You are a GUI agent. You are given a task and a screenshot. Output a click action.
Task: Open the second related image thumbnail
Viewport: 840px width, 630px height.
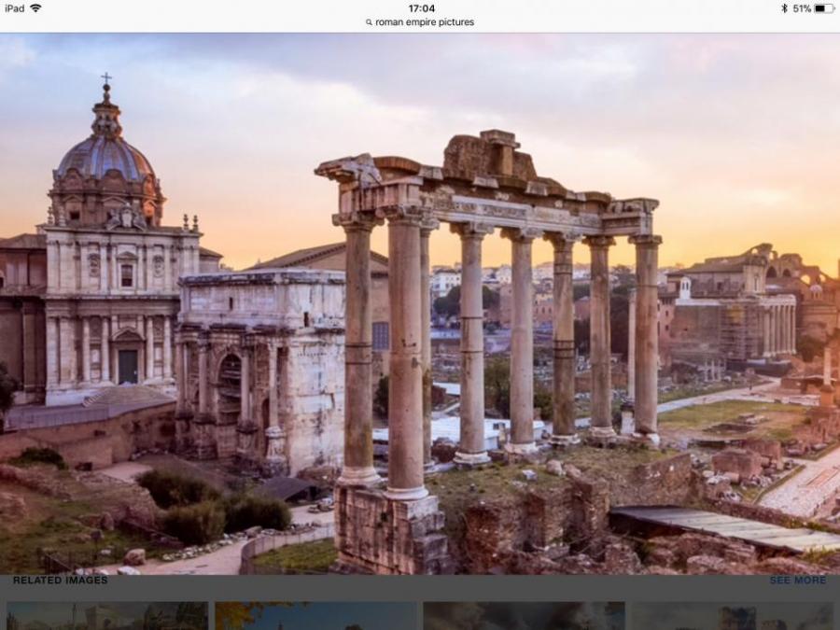[x=315, y=616]
